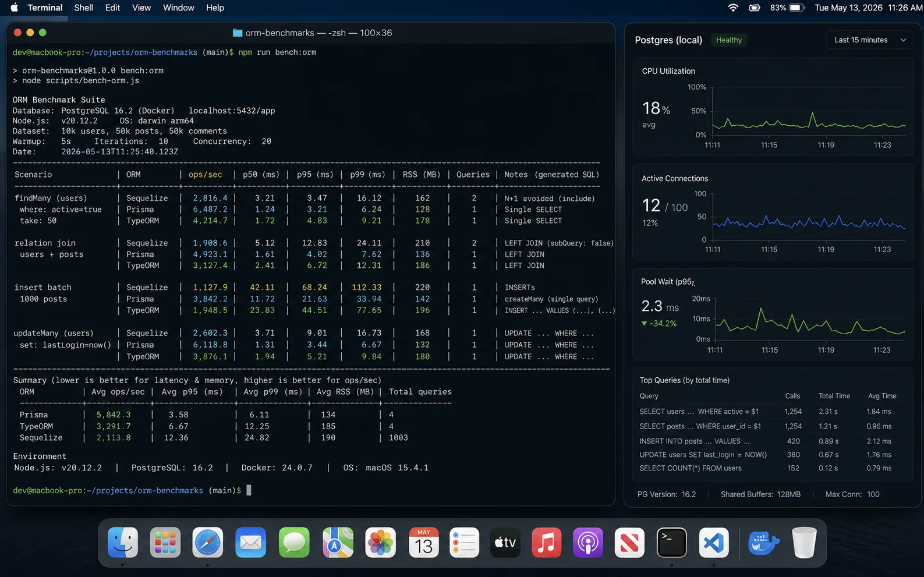Select the SELECT users WHERE active query row
924x577 pixels.
(773, 411)
